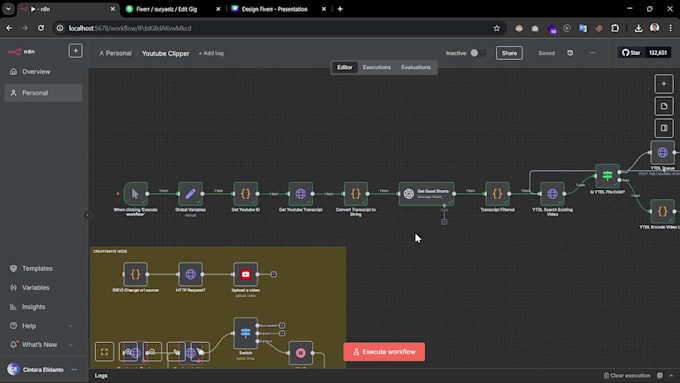The width and height of the screenshot is (680, 383).
Task: Open the HTTP Request7 node
Action: coord(190,274)
